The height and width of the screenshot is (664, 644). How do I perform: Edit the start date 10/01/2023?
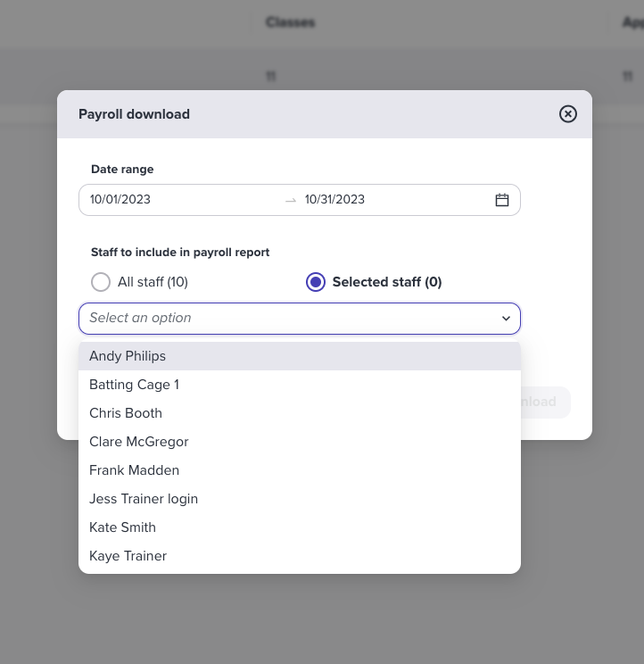coord(120,199)
